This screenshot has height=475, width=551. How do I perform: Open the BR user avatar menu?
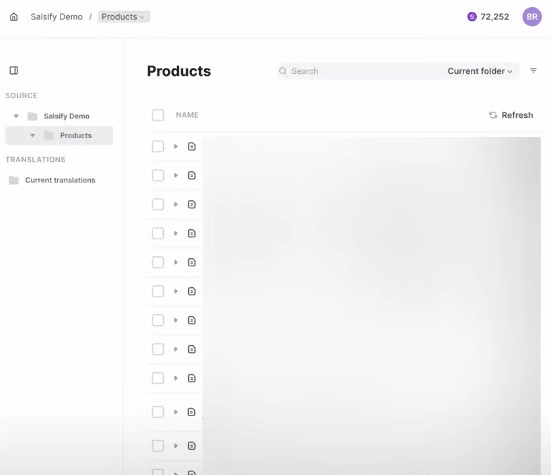tap(532, 17)
